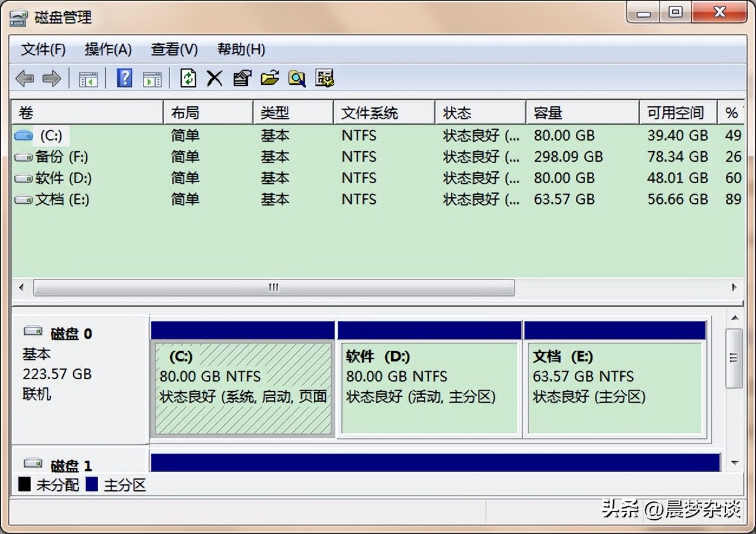756x534 pixels.
Task: Click the Refresh toolbar icon
Action: 188,78
